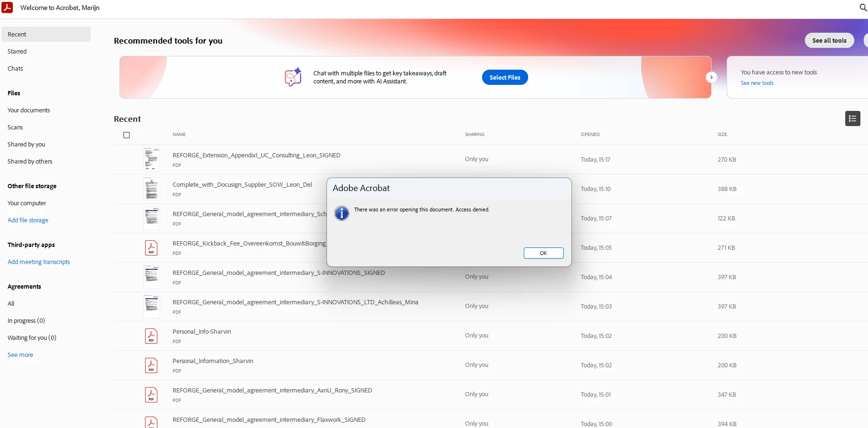Click PDF icon of Personal_Info-Sharvin

pos(151,336)
